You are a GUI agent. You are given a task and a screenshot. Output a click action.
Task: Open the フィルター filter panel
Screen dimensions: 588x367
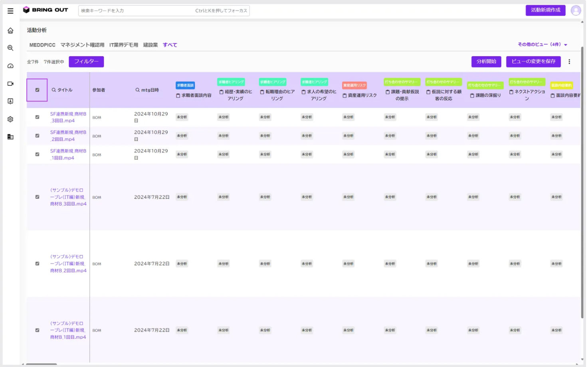pyautogui.click(x=86, y=61)
